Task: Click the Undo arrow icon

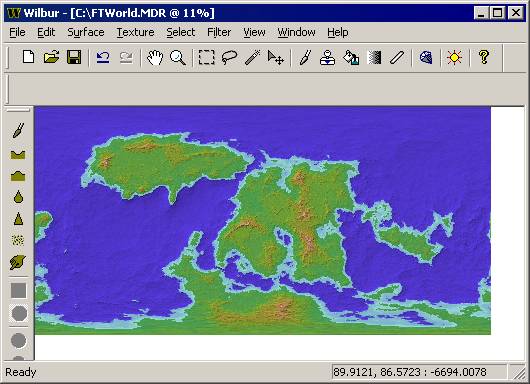Action: (103, 57)
